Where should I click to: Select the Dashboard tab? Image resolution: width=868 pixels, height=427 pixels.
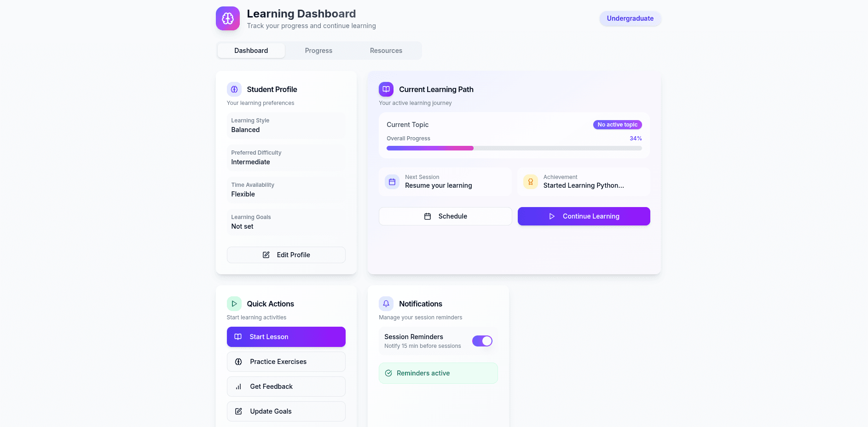pyautogui.click(x=251, y=51)
